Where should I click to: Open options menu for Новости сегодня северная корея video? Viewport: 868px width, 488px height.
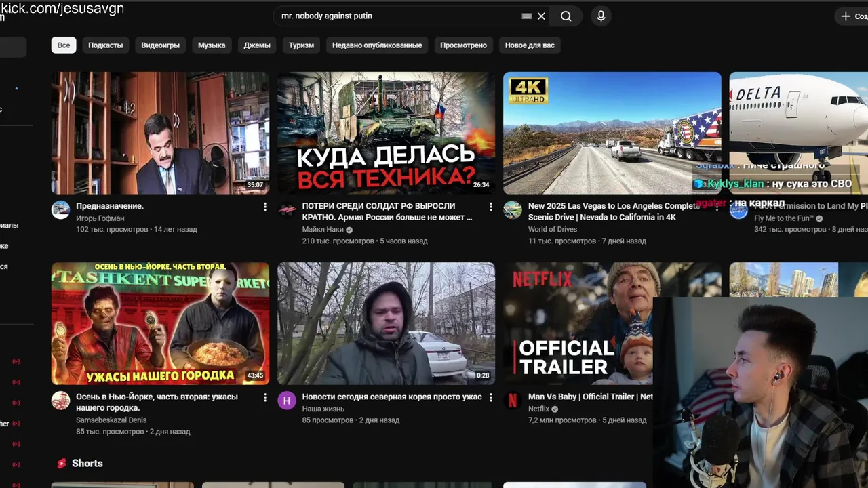point(491,398)
